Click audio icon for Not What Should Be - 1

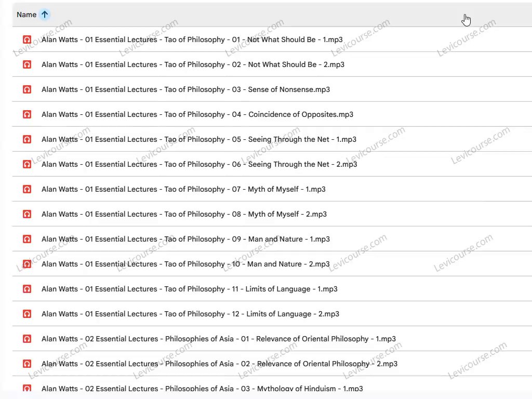click(27, 39)
